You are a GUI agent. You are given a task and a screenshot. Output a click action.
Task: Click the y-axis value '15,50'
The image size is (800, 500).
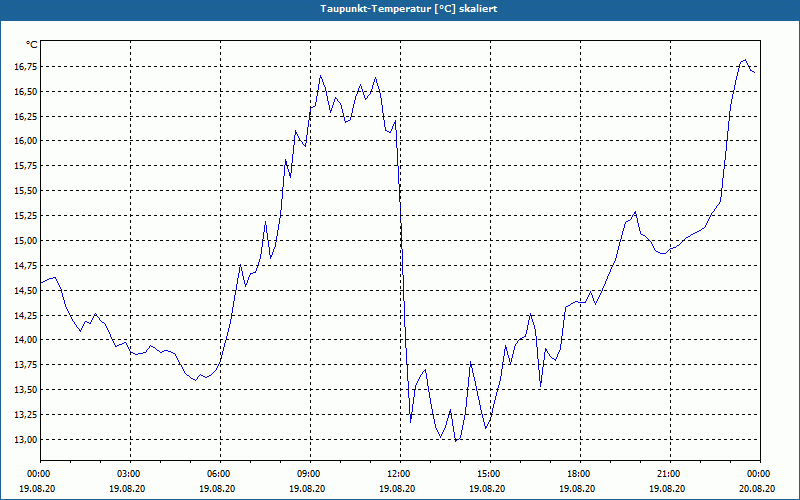(x=27, y=191)
